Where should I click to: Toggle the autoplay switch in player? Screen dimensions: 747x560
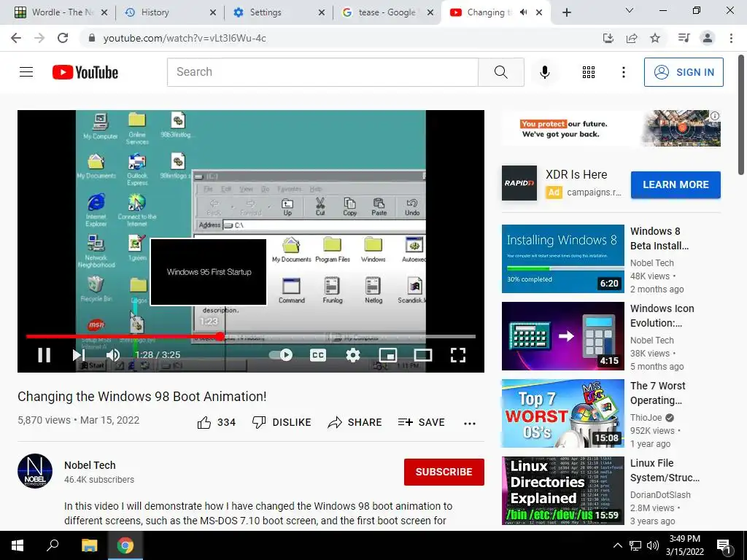[x=281, y=355]
